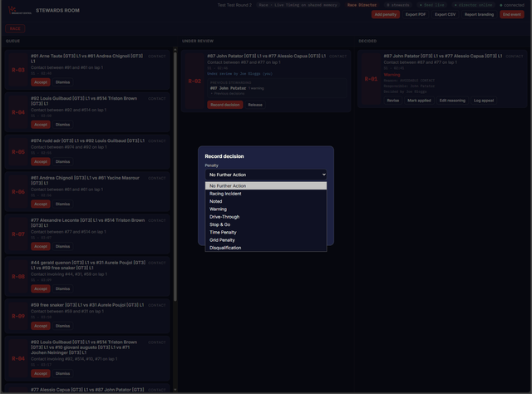Choose Stop & Go penalty option
This screenshot has width=532, height=394.
(266, 224)
